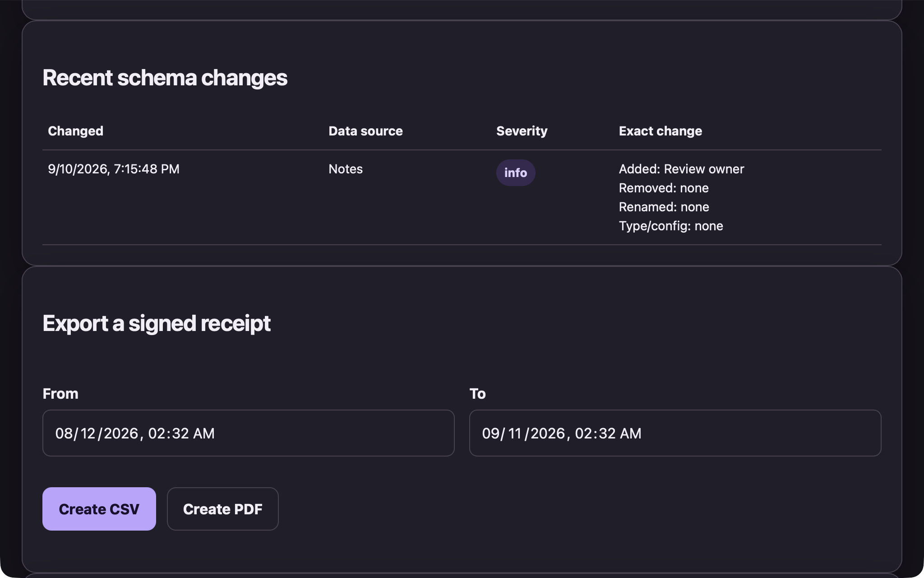Click the Create PDF button
The width and height of the screenshot is (924, 578).
coord(223,509)
